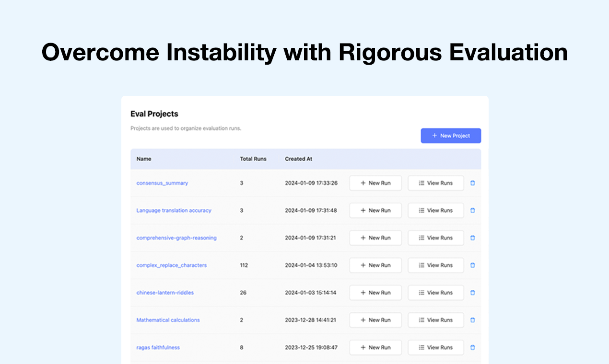609x364 pixels.
Task: Open Mathematical calculations project link
Action: [168, 320]
